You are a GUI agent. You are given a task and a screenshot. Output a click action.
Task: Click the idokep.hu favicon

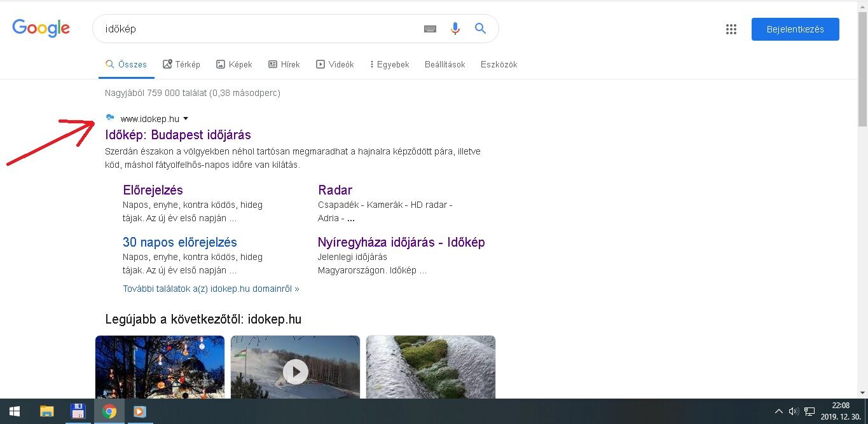click(110, 118)
